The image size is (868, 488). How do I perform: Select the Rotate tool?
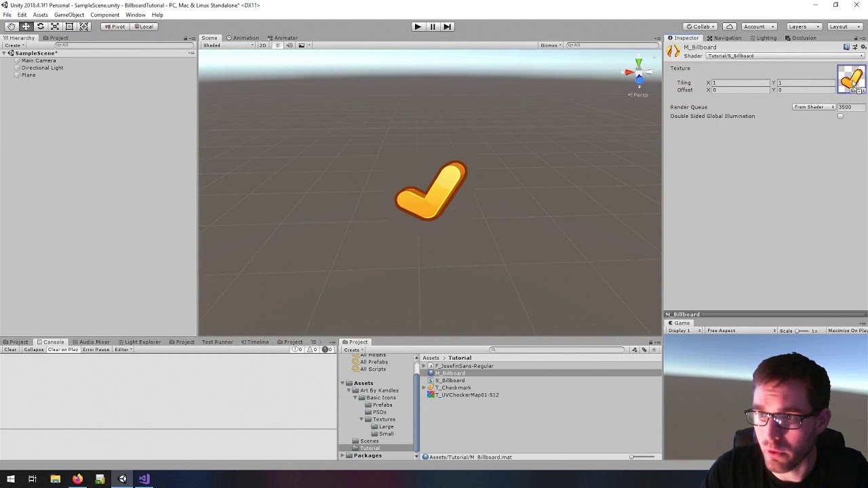point(40,26)
